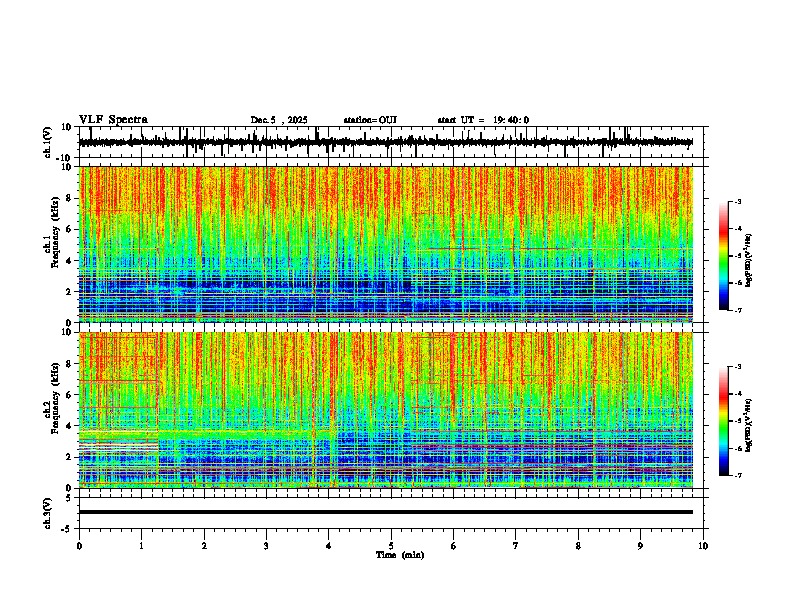This screenshot has height=612, width=792.
Task: Click the ch.2 spectrogram plot
Action: 386,410
